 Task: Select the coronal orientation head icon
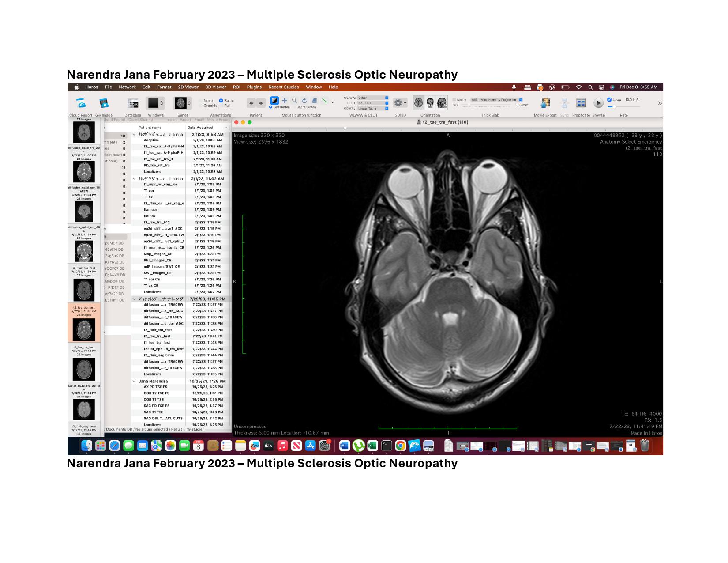pyautogui.click(x=430, y=103)
